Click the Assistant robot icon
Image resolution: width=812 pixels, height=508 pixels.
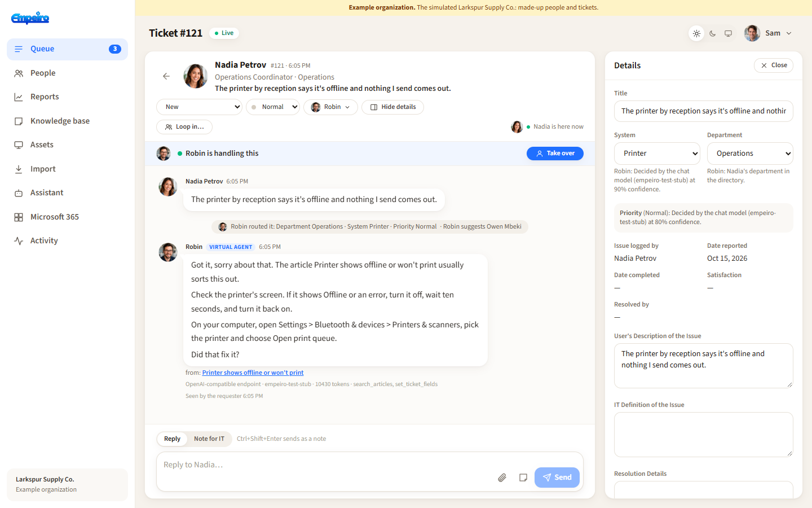[19, 193]
